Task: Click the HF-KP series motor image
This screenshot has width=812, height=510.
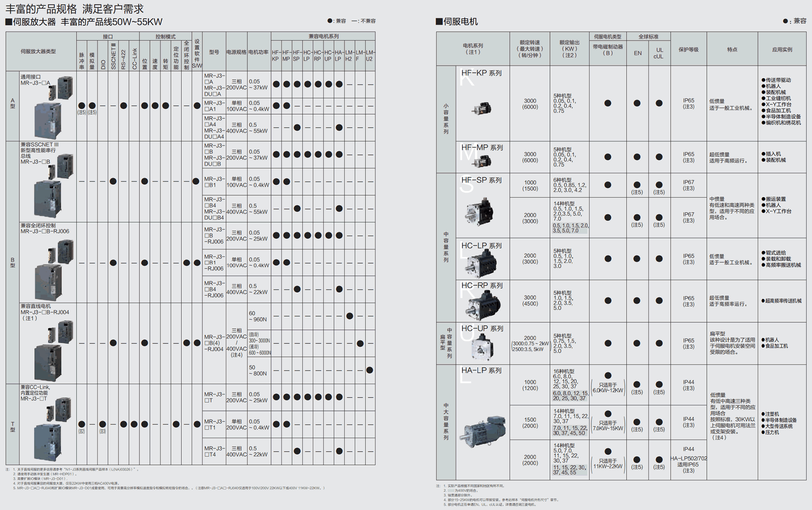Action: tap(481, 109)
